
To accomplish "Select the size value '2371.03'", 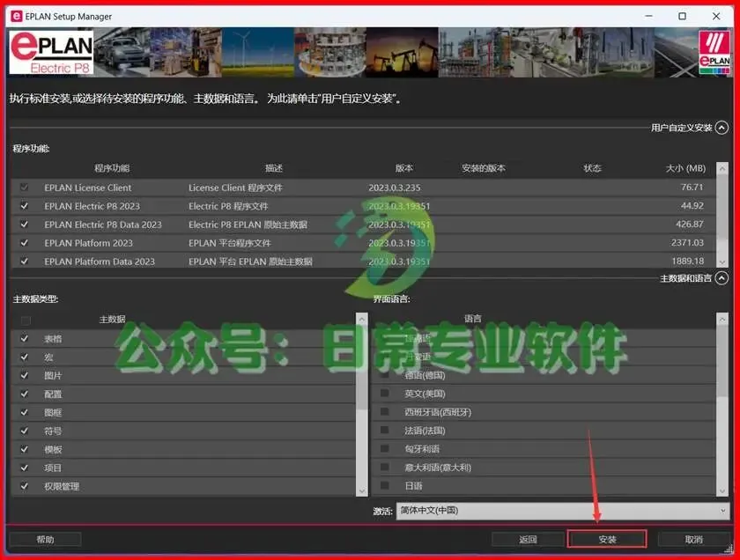I will point(687,242).
